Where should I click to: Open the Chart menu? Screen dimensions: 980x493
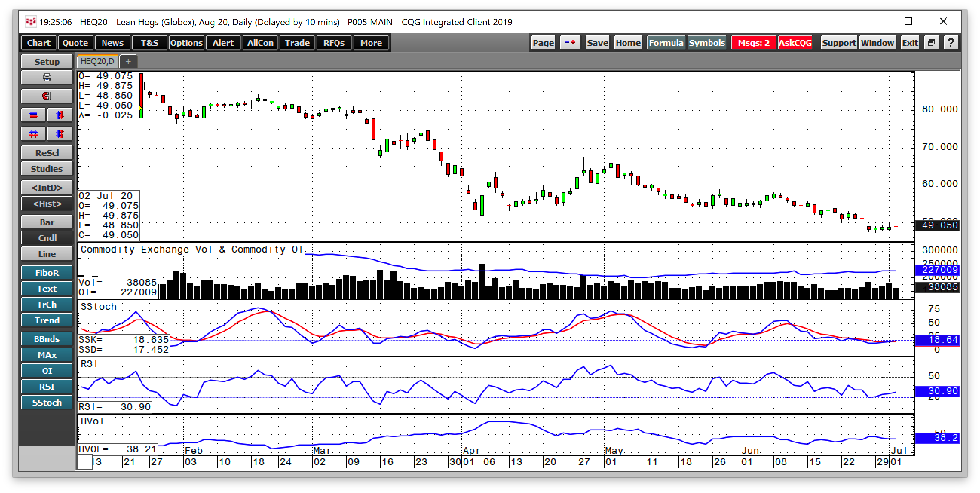[x=39, y=43]
